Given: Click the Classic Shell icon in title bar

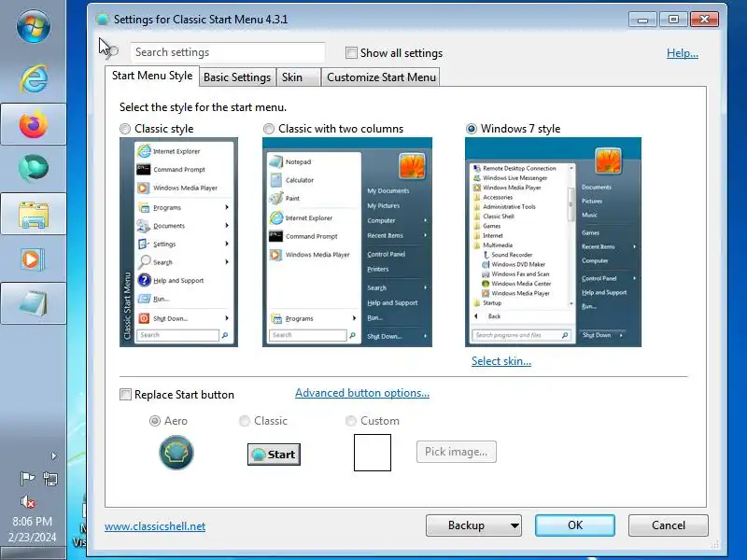Looking at the screenshot, I should tap(102, 20).
